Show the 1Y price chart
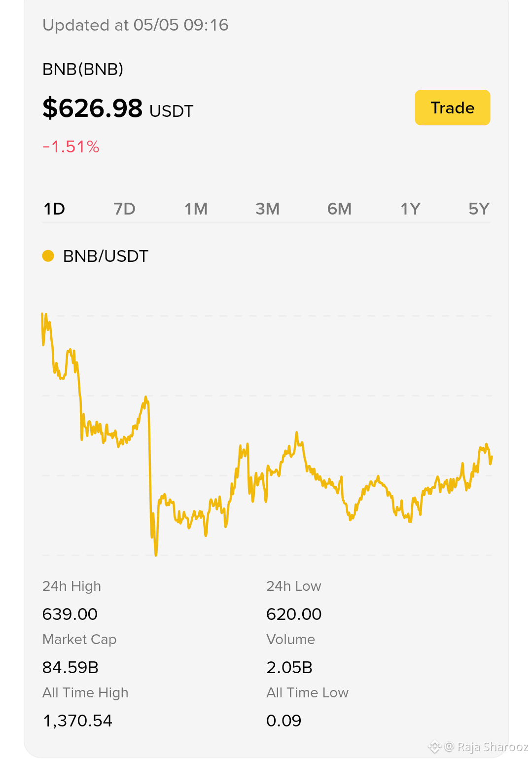Viewport: 532px width, 759px height. (x=410, y=209)
